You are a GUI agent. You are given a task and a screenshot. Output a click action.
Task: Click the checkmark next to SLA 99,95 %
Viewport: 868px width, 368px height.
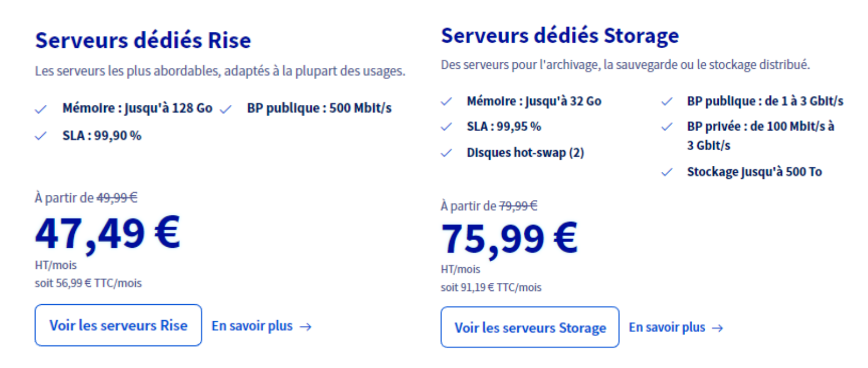coord(447,126)
